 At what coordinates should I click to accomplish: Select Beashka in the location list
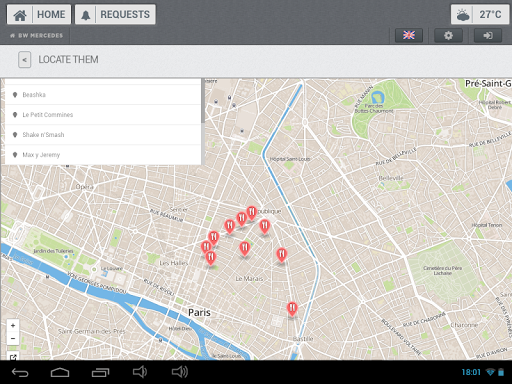103,95
